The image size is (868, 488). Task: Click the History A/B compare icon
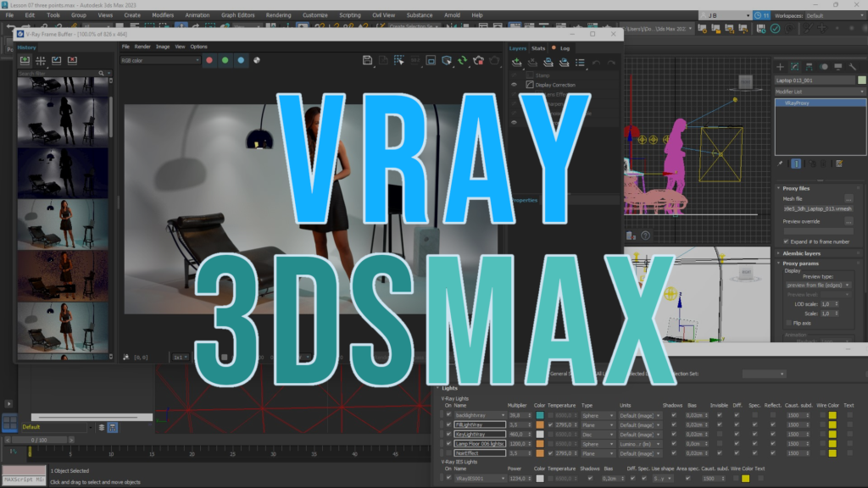pyautogui.click(x=41, y=60)
